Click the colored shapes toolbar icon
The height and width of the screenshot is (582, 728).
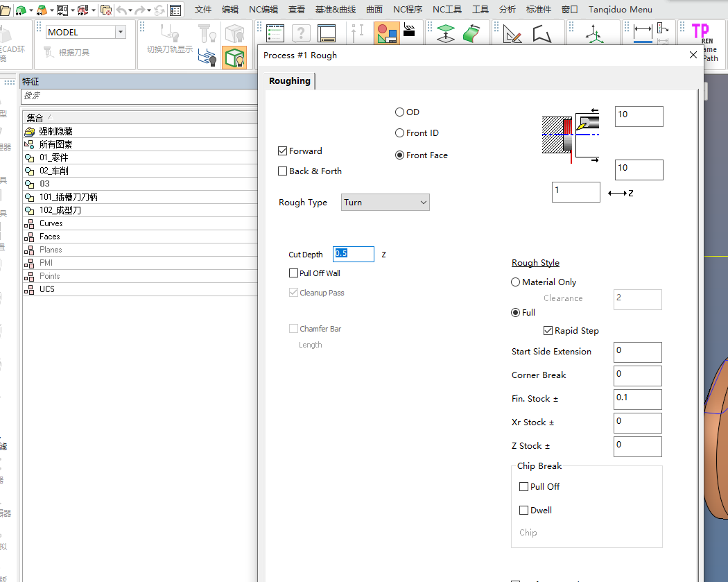[387, 33]
